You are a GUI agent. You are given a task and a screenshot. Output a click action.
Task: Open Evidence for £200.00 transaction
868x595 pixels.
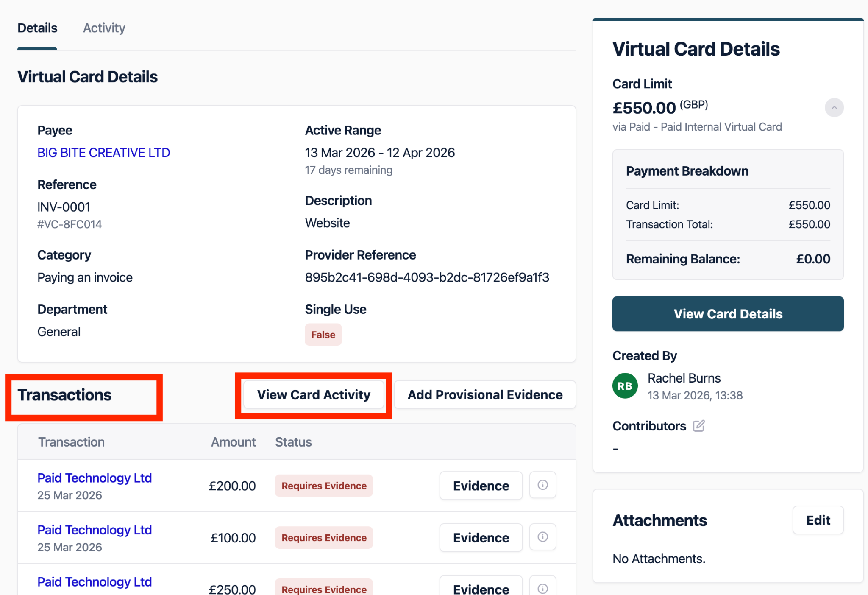[x=481, y=486]
